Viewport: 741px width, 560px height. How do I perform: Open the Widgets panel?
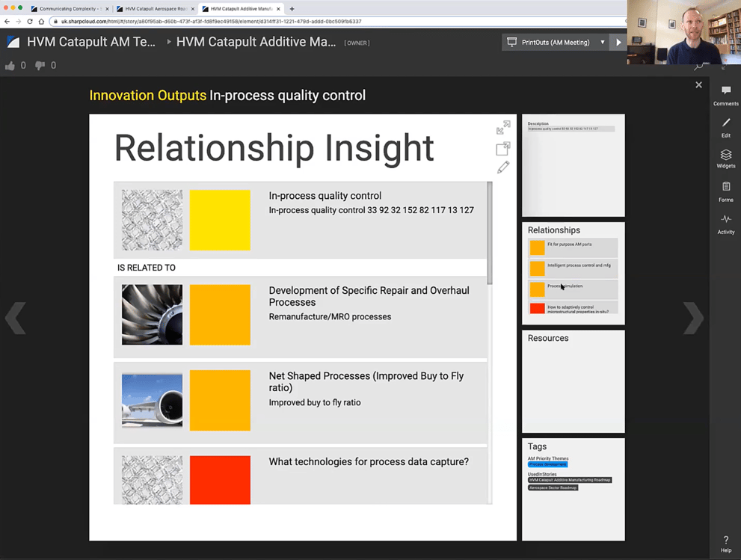[x=725, y=159]
